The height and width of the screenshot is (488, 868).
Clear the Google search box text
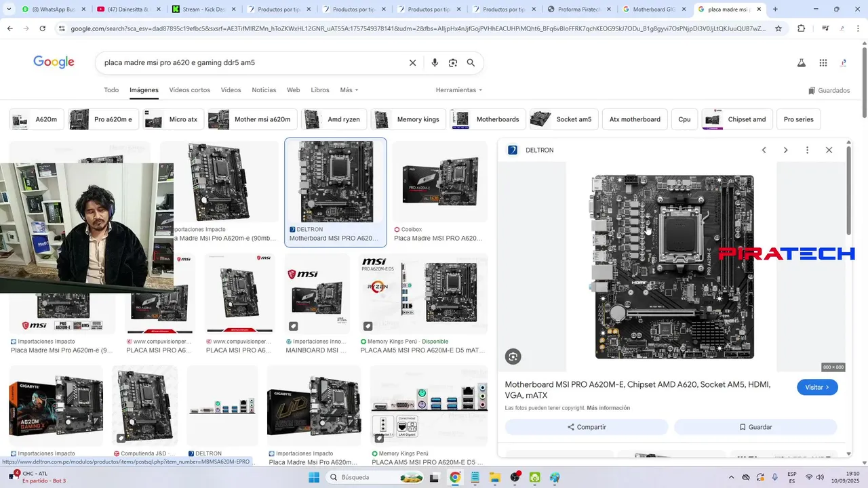(x=412, y=62)
